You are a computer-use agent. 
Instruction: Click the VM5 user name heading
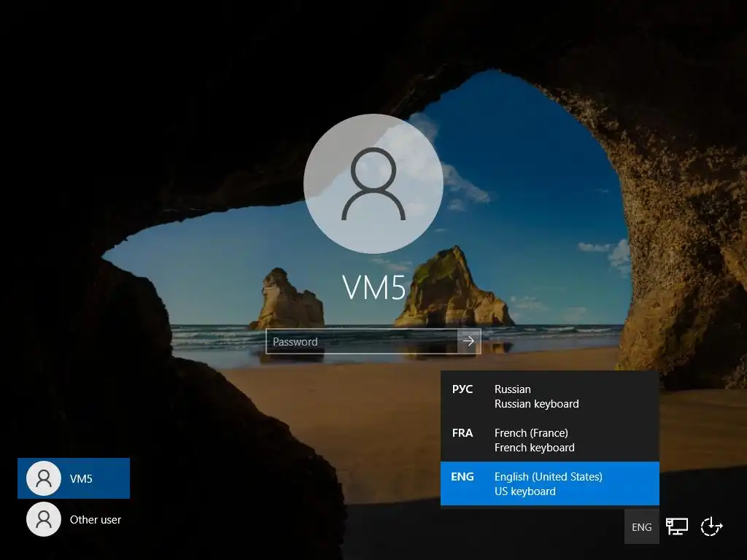(374, 287)
